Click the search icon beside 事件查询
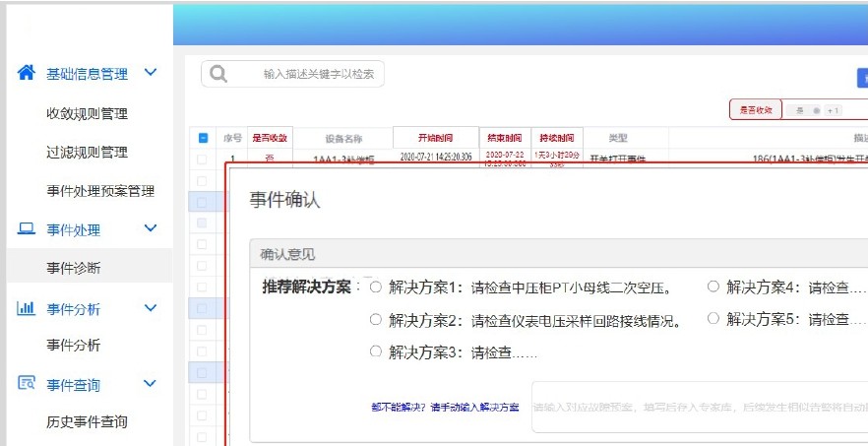 27,384
